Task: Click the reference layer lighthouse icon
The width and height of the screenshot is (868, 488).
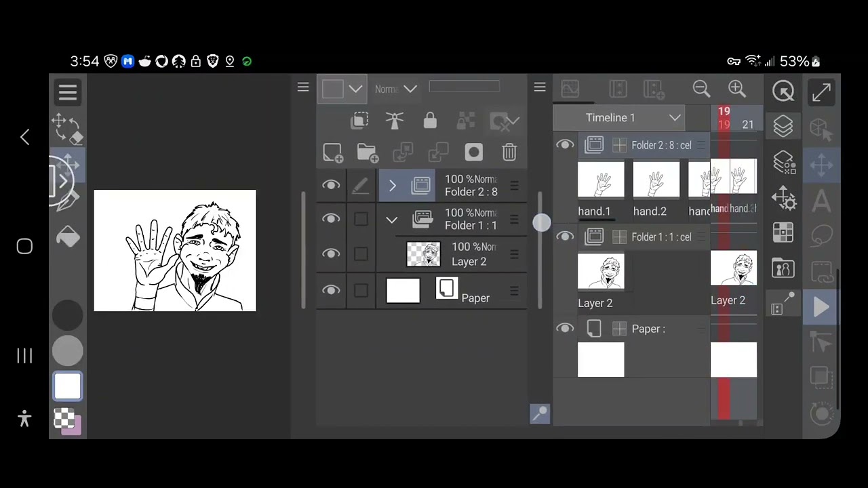Action: click(395, 121)
